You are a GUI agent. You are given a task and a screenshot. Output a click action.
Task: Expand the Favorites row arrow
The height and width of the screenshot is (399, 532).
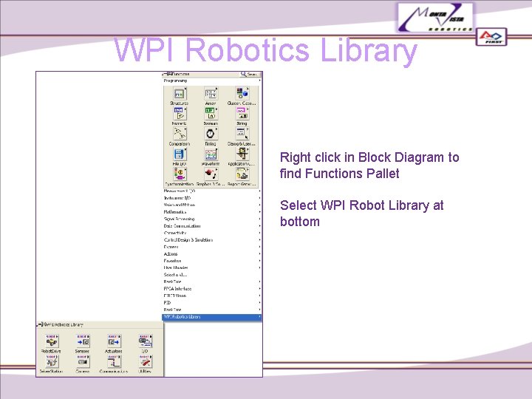tap(259, 261)
